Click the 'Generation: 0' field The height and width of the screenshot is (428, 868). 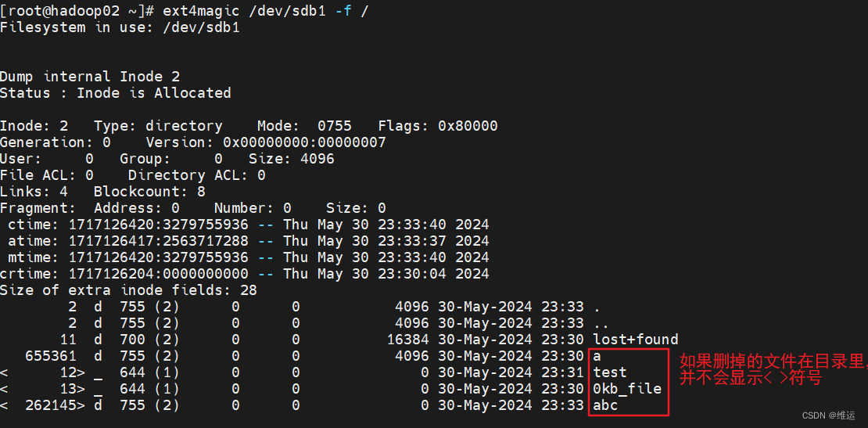pos(56,142)
